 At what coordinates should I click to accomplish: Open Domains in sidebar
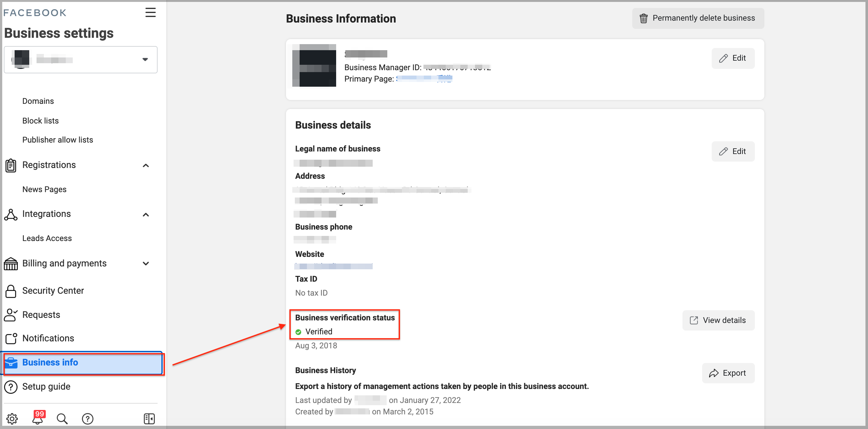click(x=38, y=101)
